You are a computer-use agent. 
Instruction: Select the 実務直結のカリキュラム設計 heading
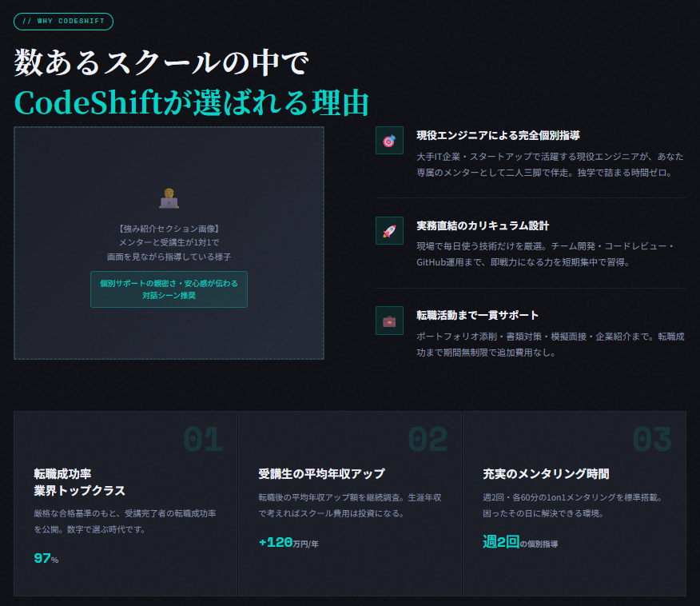point(483,225)
